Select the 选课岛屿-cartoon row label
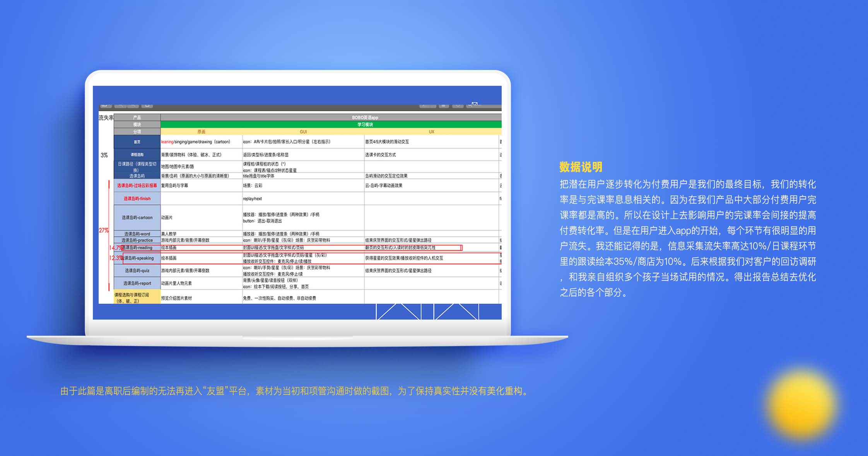 137,218
